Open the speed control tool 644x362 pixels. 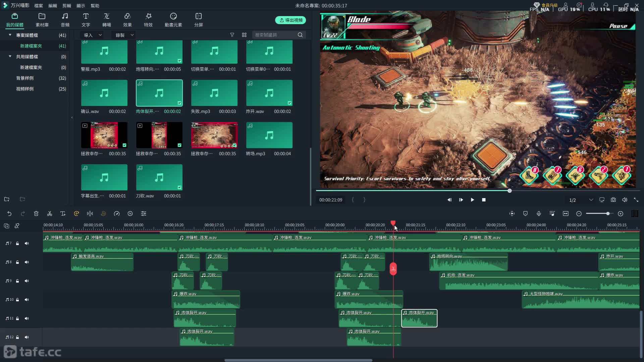(117, 214)
